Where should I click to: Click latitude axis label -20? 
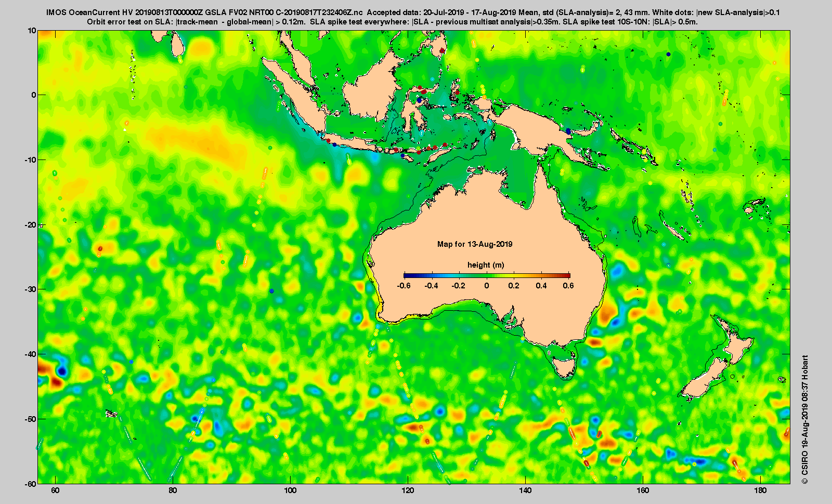(31, 224)
